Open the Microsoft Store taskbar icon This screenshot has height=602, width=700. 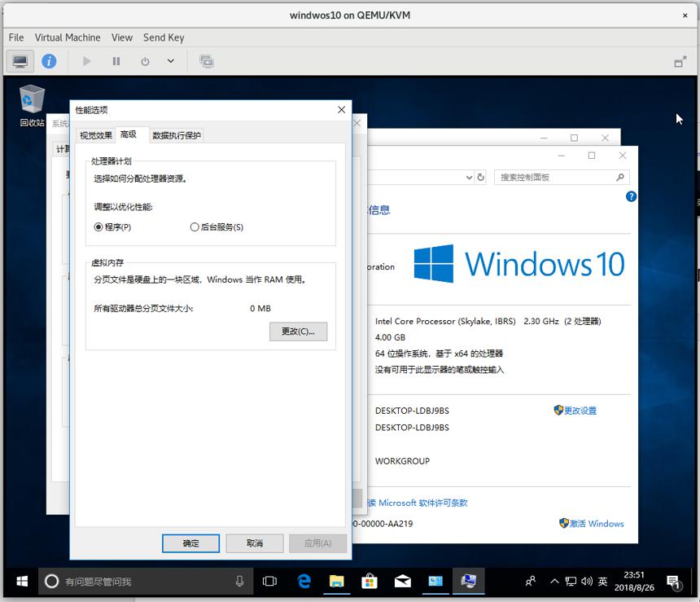pyautogui.click(x=370, y=581)
